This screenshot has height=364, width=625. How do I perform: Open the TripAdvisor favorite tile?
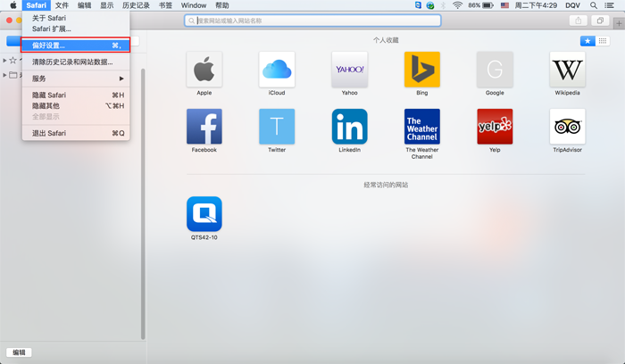tap(567, 127)
